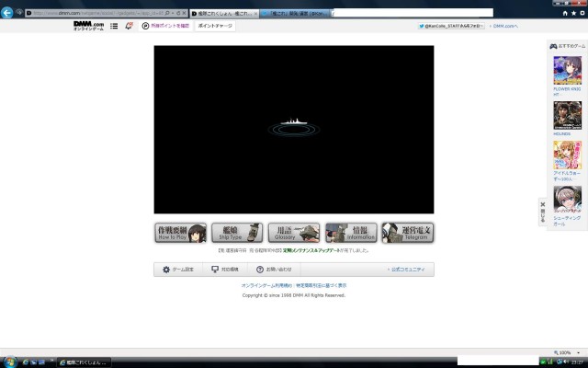Screen dimensions: 588x368
Task: Launch Internet Explorer from quick launch
Action: coord(26,362)
